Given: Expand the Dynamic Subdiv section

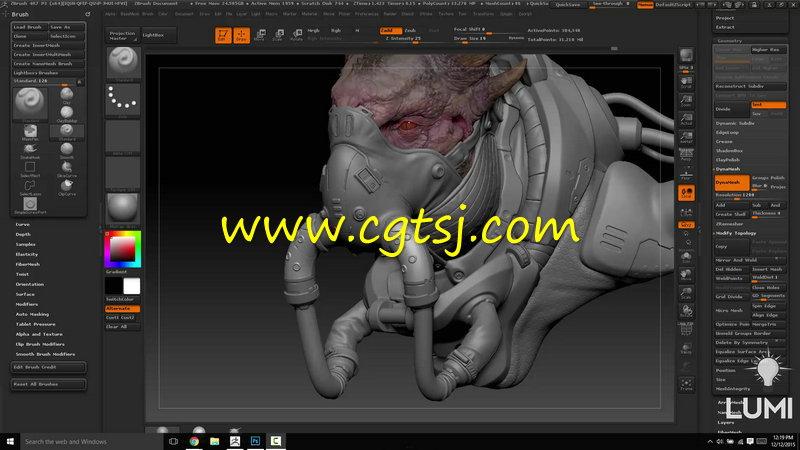Looking at the screenshot, I should click(x=735, y=123).
